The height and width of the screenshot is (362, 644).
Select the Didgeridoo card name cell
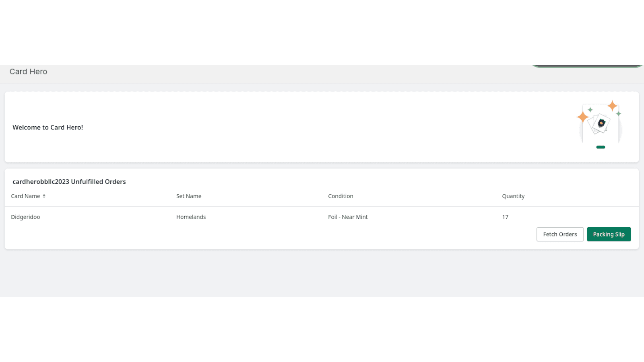pyautogui.click(x=25, y=217)
